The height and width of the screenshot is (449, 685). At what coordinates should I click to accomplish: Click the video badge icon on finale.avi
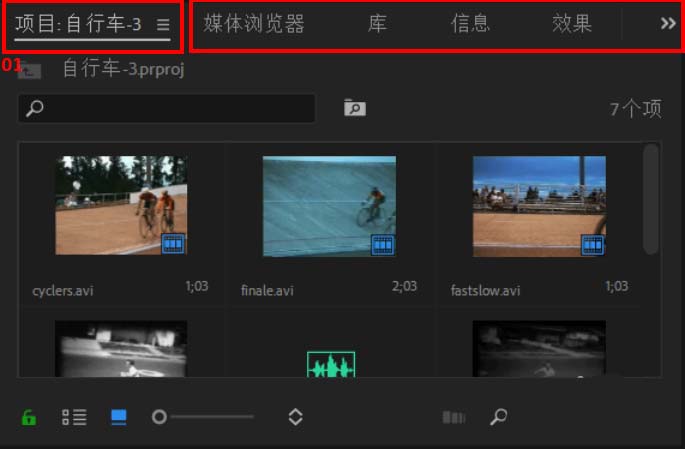coord(383,245)
